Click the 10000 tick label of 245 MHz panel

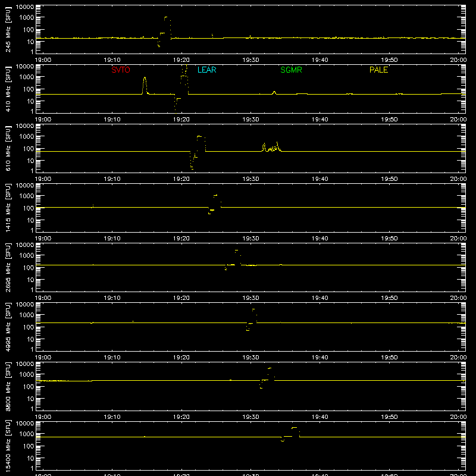[x=25, y=7]
